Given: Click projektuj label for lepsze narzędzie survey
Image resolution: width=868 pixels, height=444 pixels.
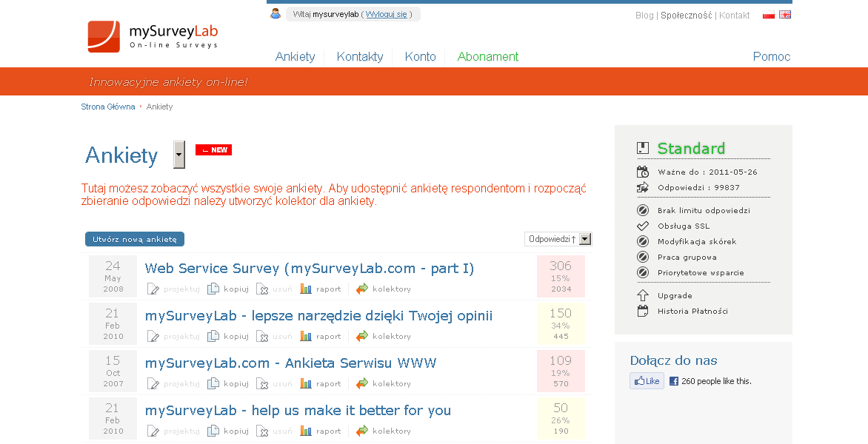Looking at the screenshot, I should (x=181, y=336).
